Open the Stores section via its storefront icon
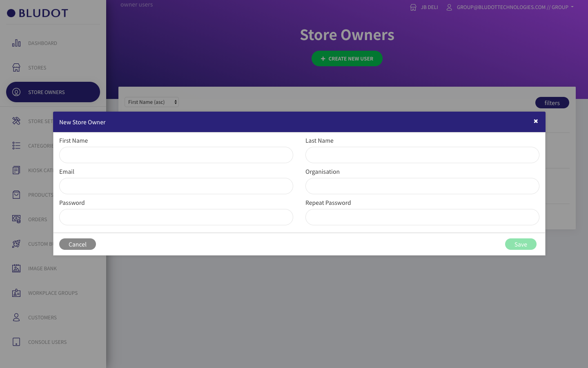Screen dimensions: 588x368 pos(16,67)
